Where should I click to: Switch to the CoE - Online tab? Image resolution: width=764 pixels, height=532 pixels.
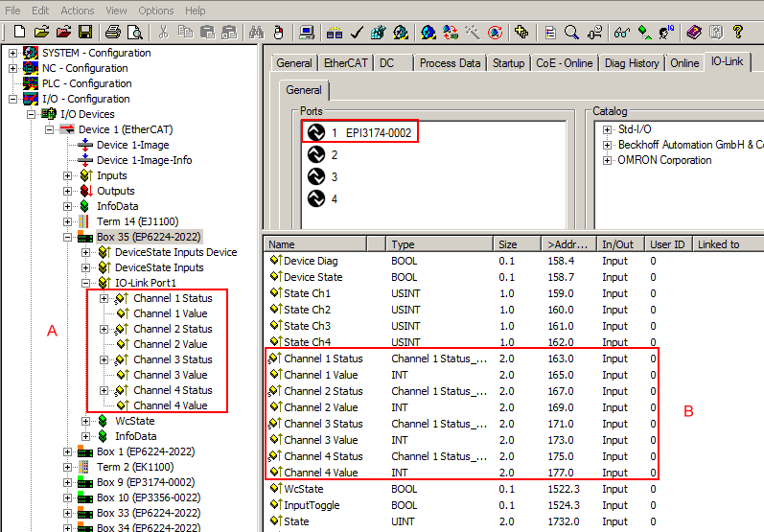565,63
